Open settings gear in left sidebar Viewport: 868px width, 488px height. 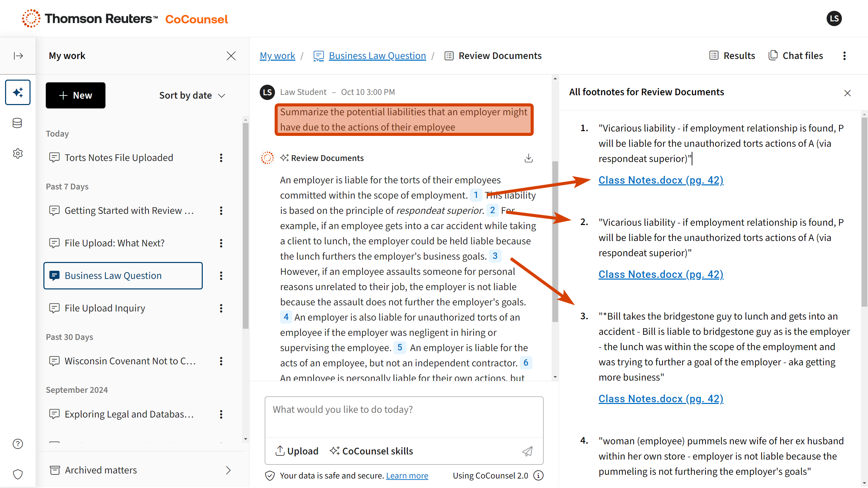(18, 154)
